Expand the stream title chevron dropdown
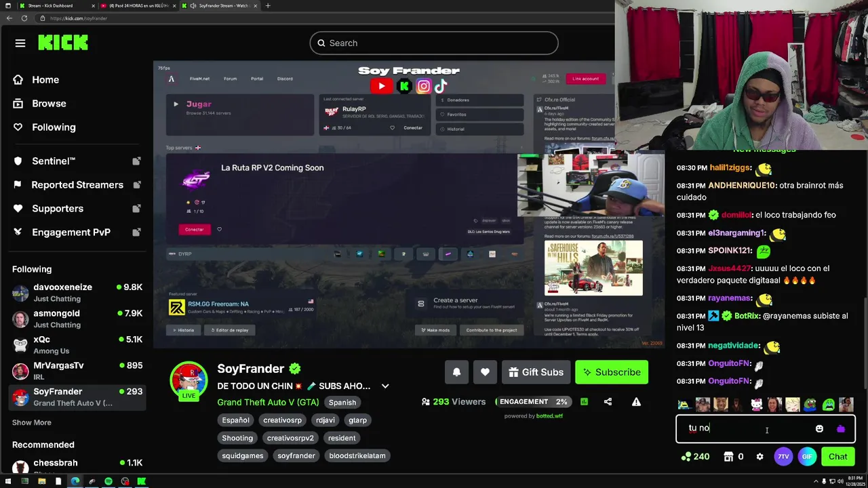Image resolution: width=868 pixels, height=488 pixels. [x=385, y=386]
